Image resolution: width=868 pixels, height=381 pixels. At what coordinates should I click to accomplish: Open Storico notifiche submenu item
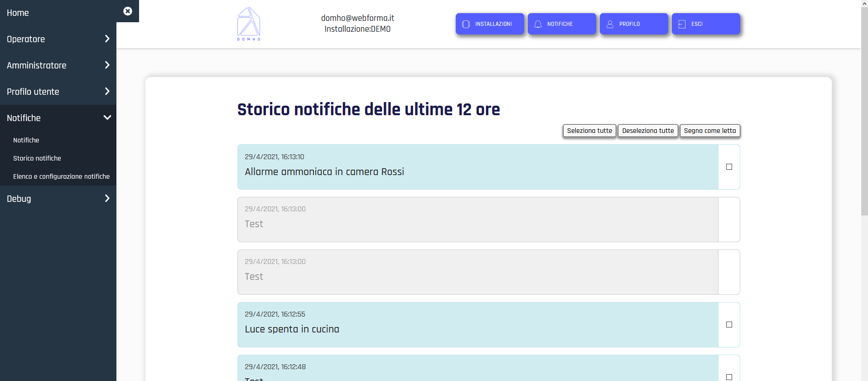pyautogui.click(x=37, y=158)
